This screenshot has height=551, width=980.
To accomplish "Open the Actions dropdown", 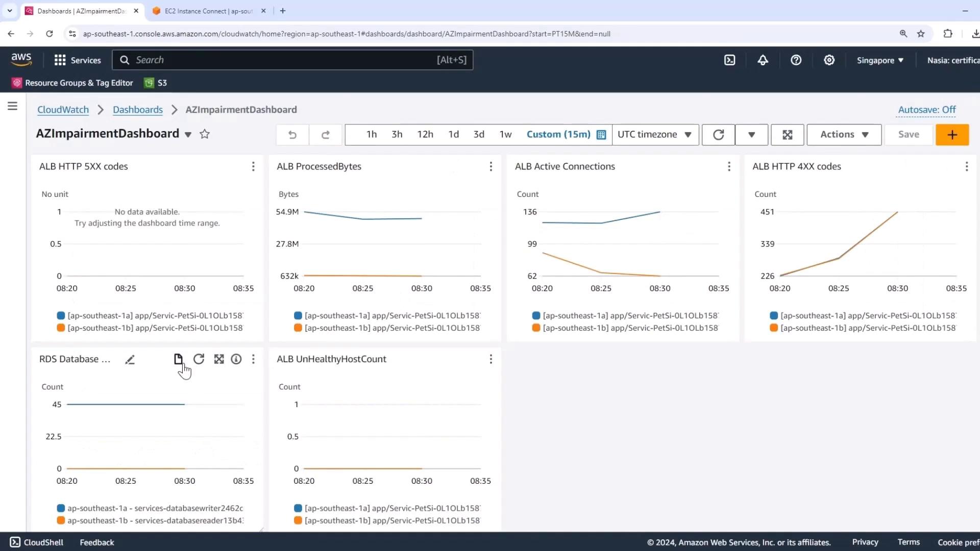I will (x=844, y=135).
